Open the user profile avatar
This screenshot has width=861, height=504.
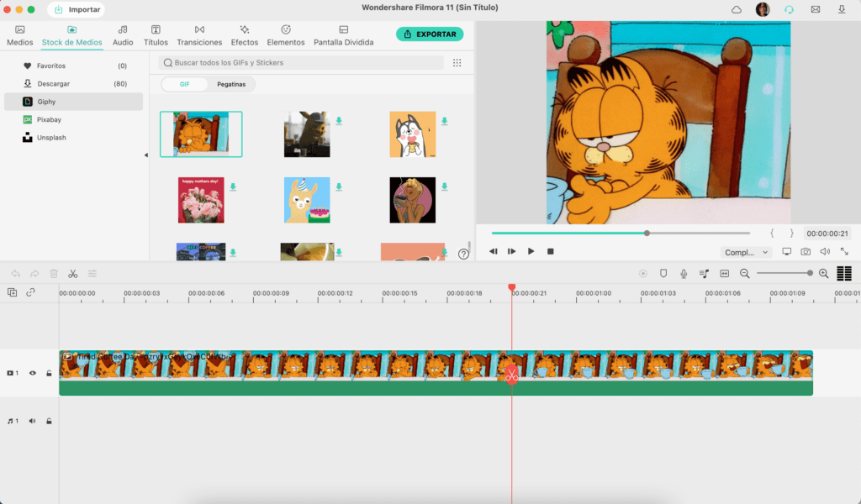(x=763, y=9)
